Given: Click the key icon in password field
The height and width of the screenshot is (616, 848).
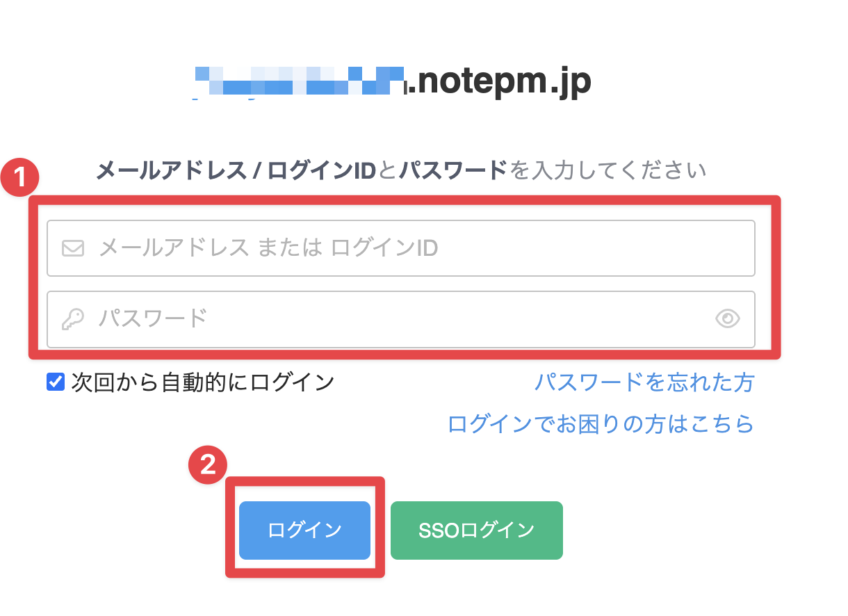Looking at the screenshot, I should tap(73, 319).
